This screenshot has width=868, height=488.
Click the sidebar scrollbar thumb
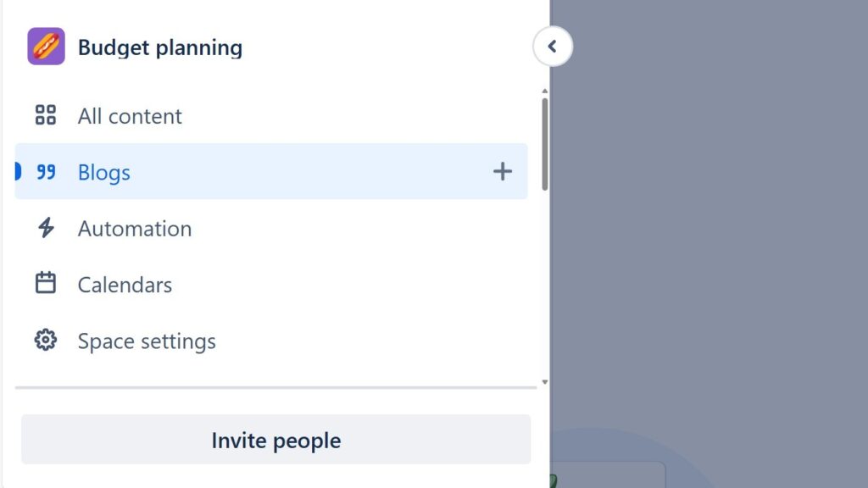(x=544, y=144)
